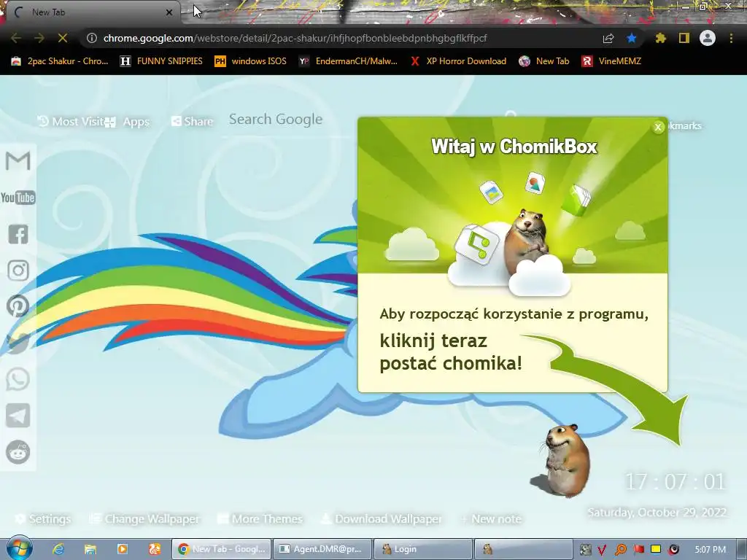
Task: Click the taskbar clock showing 5:07 PM
Action: (711, 549)
